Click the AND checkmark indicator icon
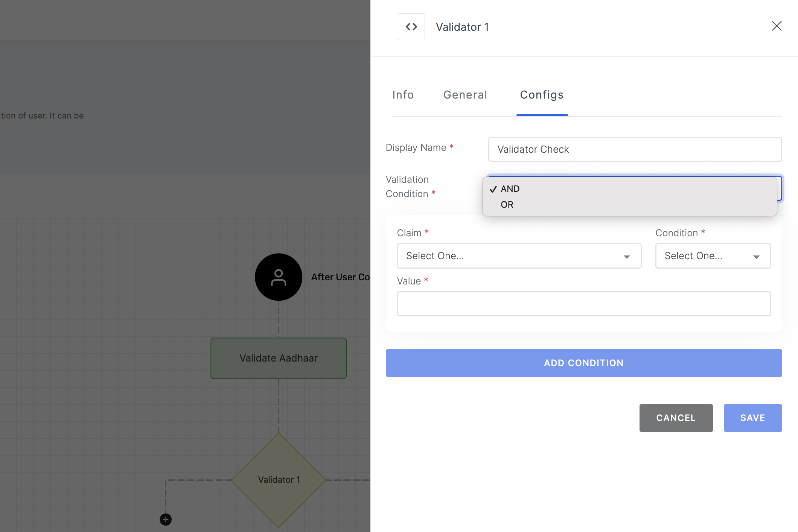The height and width of the screenshot is (532, 798). coord(492,188)
